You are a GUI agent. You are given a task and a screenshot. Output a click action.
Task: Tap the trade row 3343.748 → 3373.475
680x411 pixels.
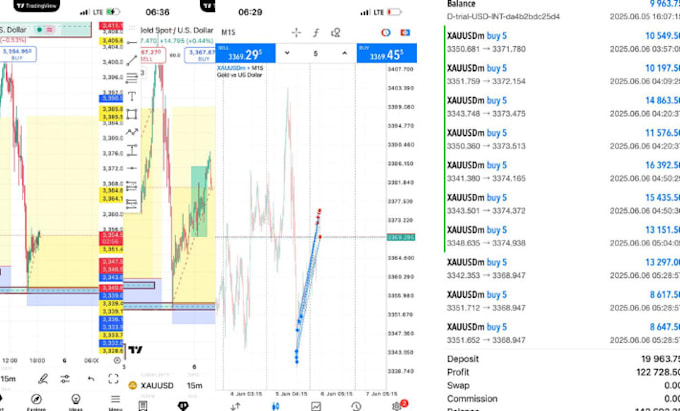pyautogui.click(x=563, y=107)
